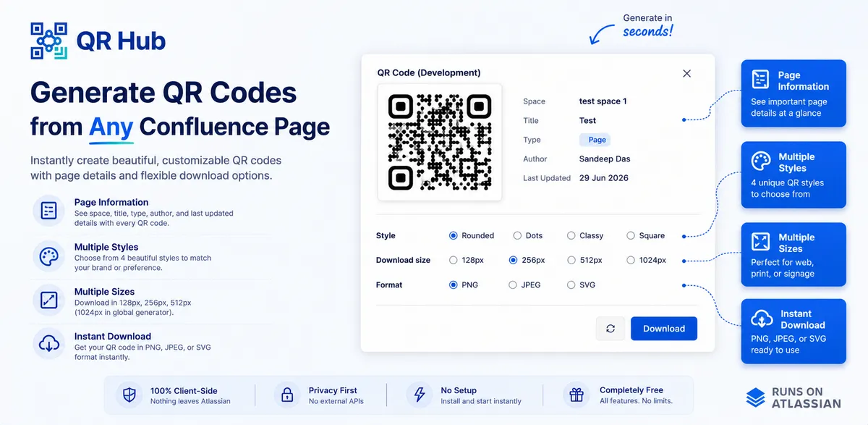The height and width of the screenshot is (425, 868).
Task: Click the '29 Jun 2026' last updated date
Action: 604,178
